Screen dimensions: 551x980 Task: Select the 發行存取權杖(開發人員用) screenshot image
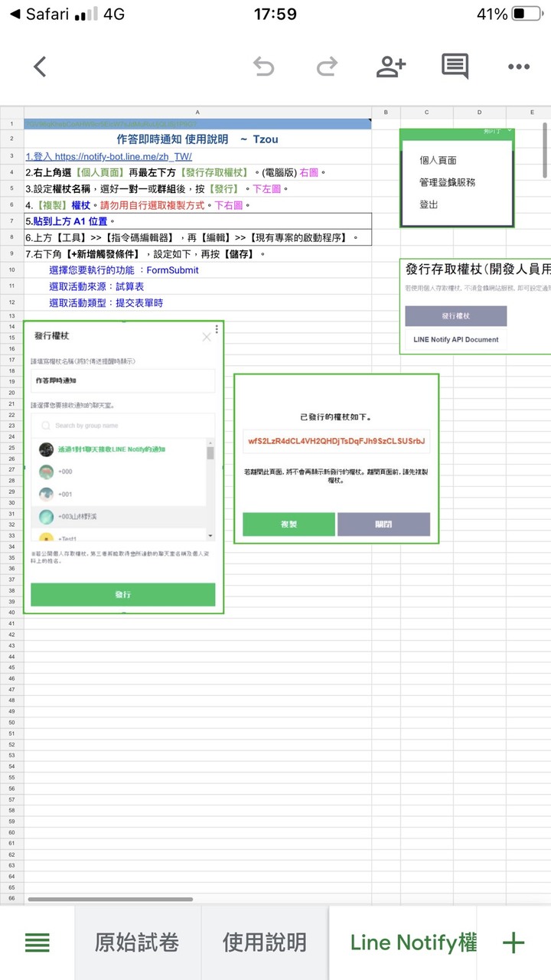coord(475,306)
